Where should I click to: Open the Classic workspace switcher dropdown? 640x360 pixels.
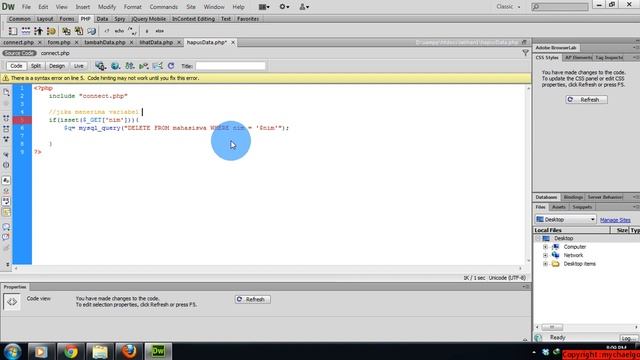509,7
